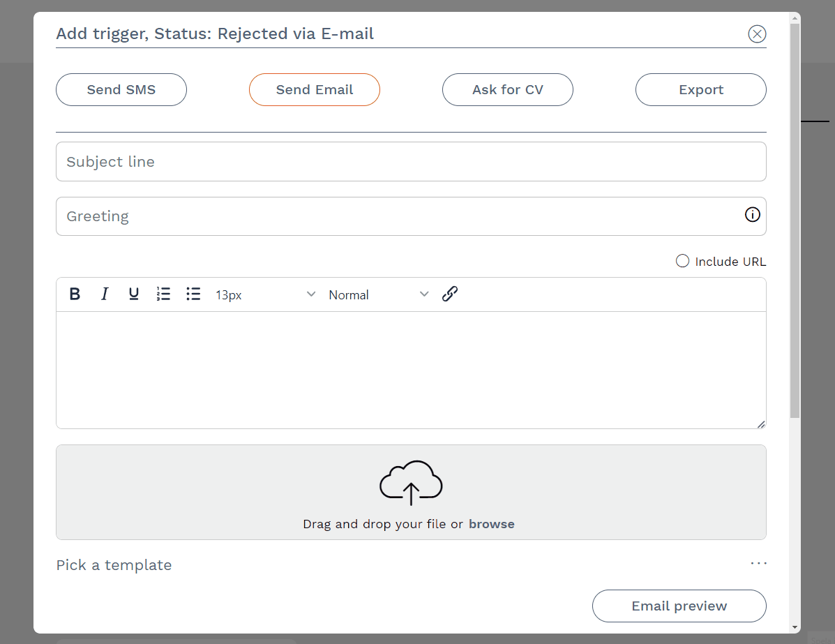Insert a hyperlink using link icon
The width and height of the screenshot is (835, 644).
450,294
